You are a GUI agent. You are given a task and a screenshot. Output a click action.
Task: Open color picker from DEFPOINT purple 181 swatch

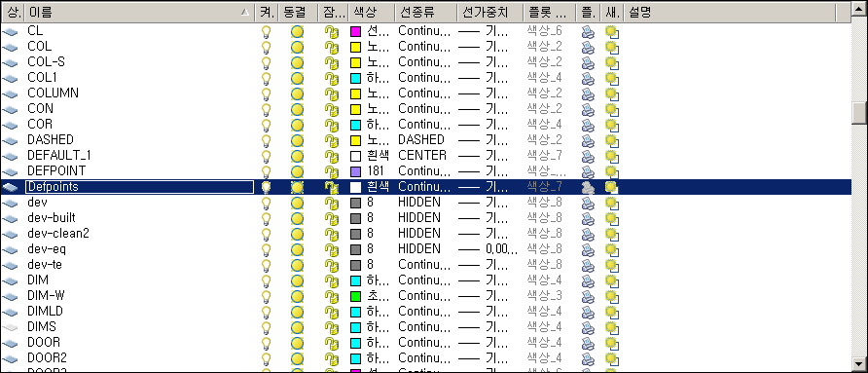pyautogui.click(x=356, y=171)
